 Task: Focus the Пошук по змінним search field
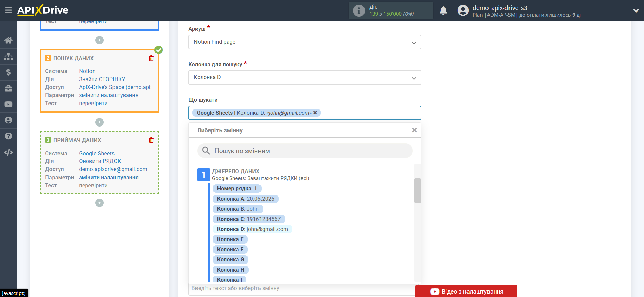[305, 151]
